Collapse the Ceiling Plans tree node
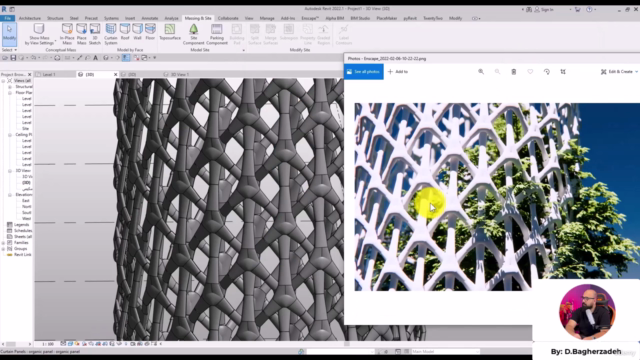Image resolution: width=640 pixels, height=360 pixels. pyautogui.click(x=10, y=135)
